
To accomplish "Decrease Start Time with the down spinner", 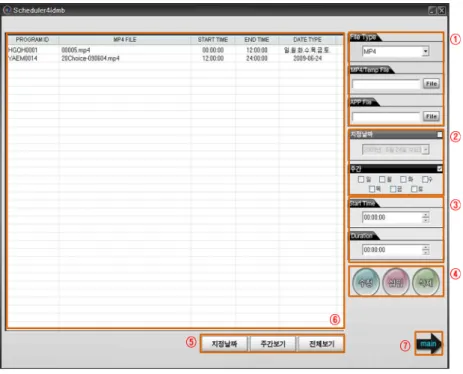I will [426, 220].
